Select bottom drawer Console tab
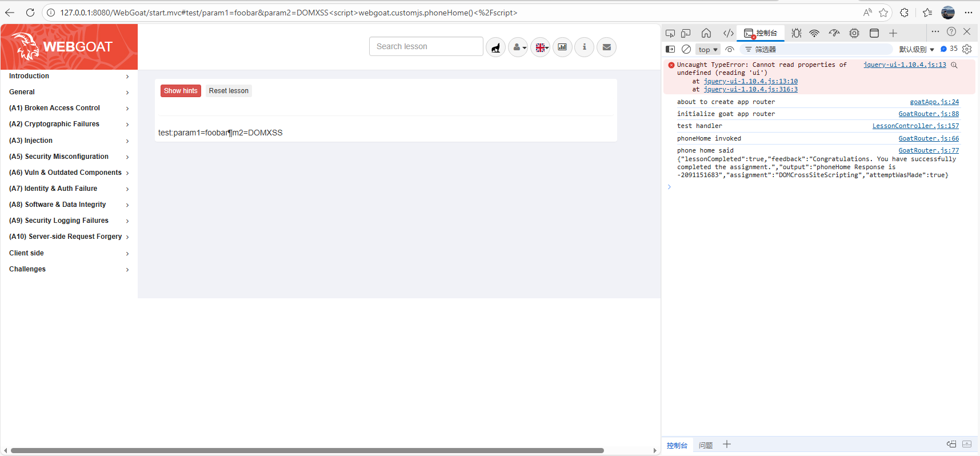 click(677, 445)
